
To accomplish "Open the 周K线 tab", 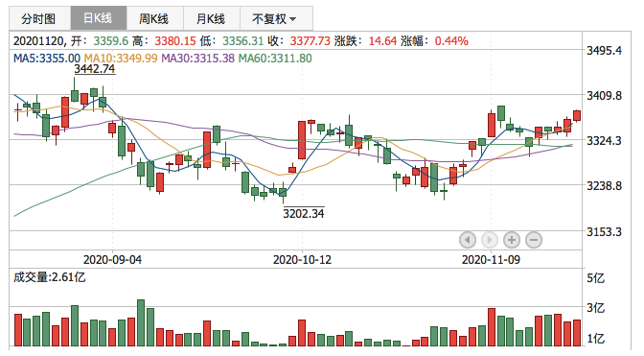I will (x=155, y=18).
